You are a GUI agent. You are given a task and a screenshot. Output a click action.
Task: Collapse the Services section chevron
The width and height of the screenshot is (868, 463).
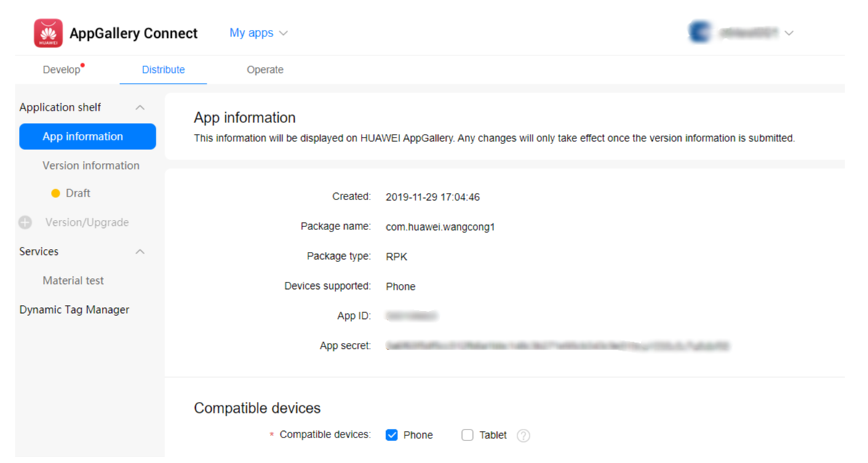click(x=140, y=252)
